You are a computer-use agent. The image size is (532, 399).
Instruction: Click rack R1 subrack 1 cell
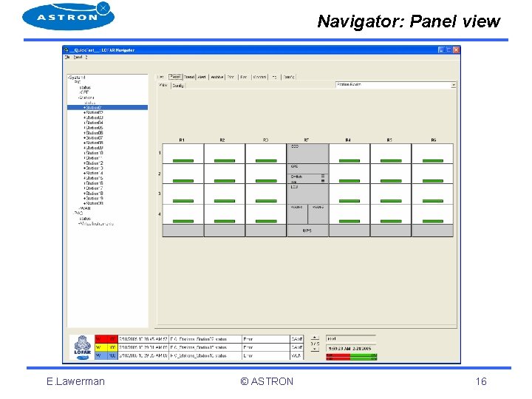[183, 154]
